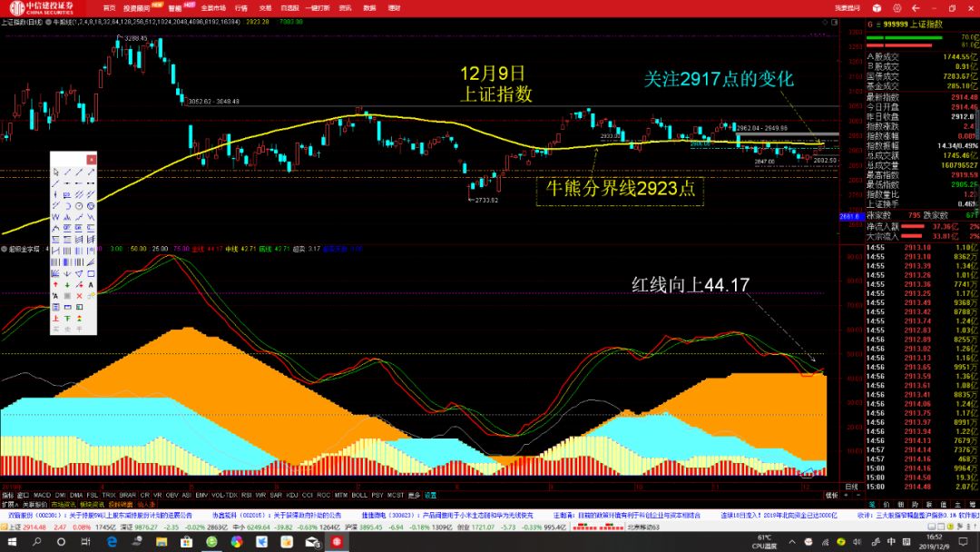Switch to VOL-TDX indicator tab
The image size is (980, 552).
(224, 495)
